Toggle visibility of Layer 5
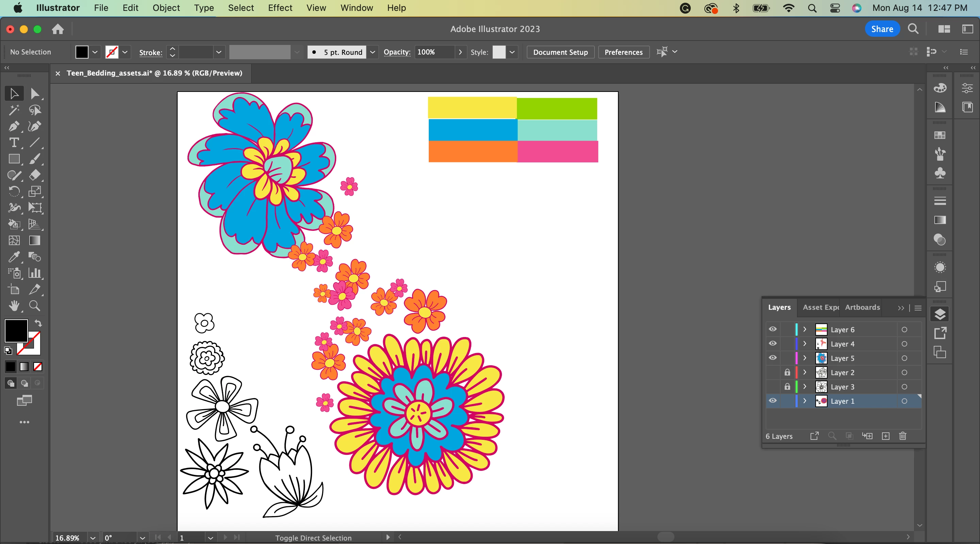Image resolution: width=980 pixels, height=544 pixels. [x=773, y=358]
